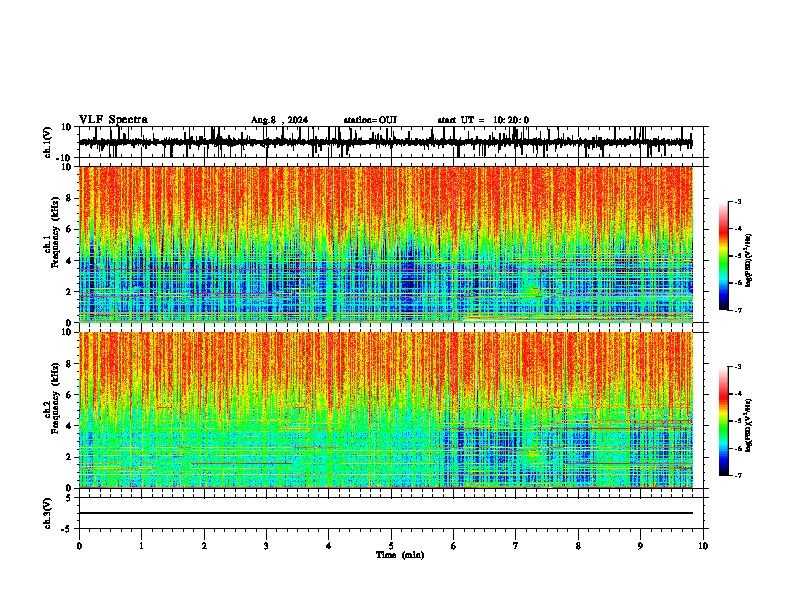Click the log(PSD) label beside ch.1 colorbar
The width and height of the screenshot is (792, 612).
tap(748, 261)
